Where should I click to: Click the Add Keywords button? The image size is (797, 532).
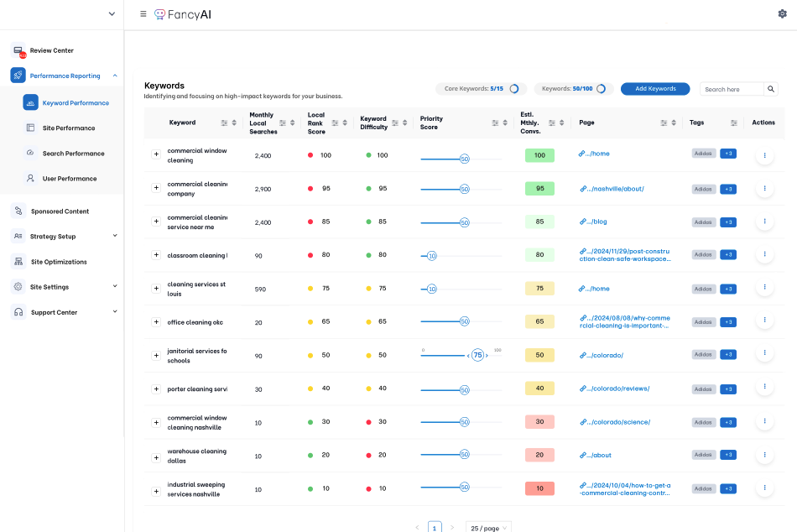click(654, 89)
